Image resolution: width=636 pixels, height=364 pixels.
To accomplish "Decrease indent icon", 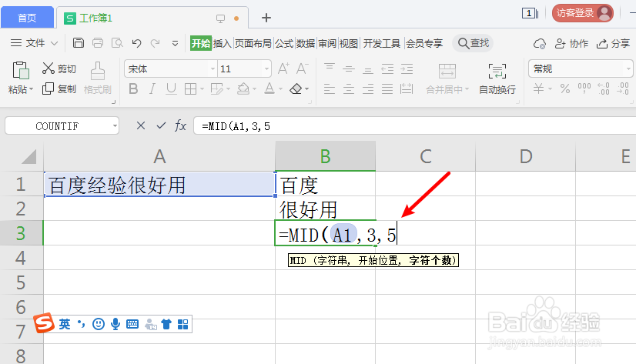I will [387, 69].
